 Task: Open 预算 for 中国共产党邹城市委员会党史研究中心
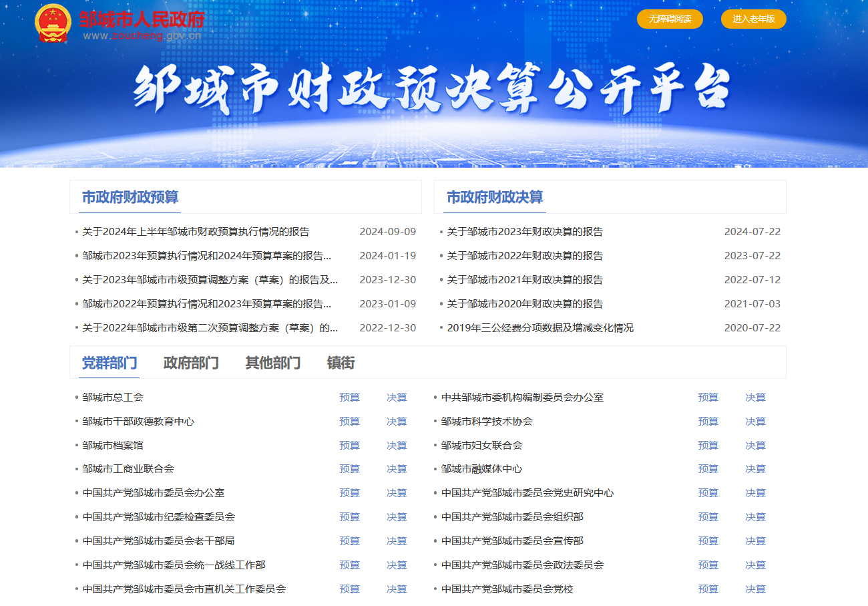point(708,493)
